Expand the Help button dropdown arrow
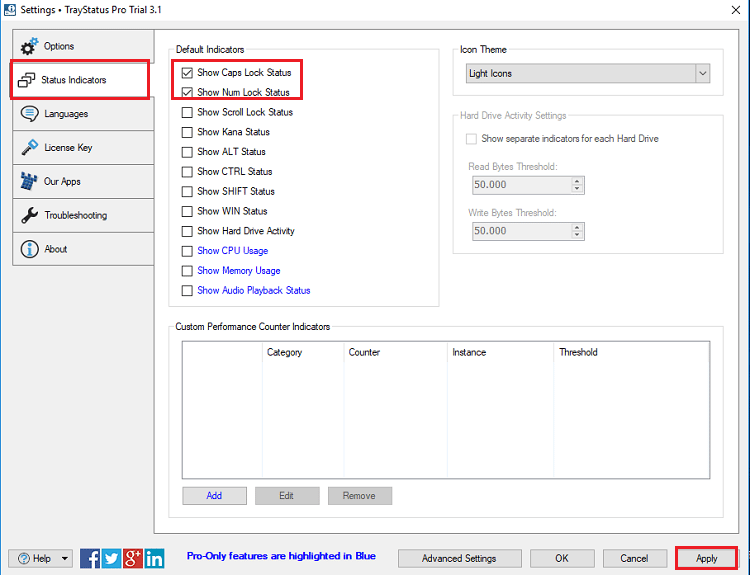Image resolution: width=750 pixels, height=575 pixels. click(x=65, y=558)
